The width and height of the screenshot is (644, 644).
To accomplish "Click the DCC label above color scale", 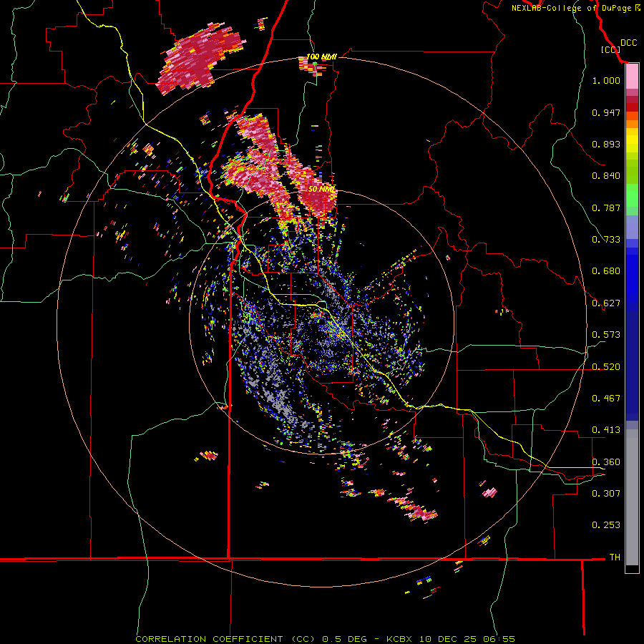I will point(628,42).
